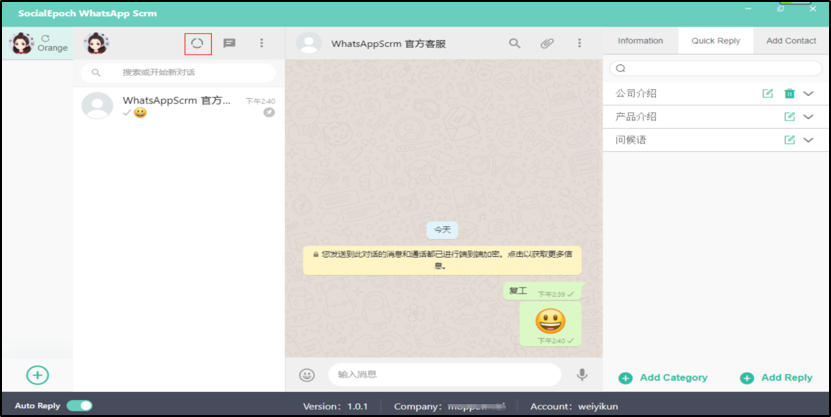Attach a file with paperclip icon
Screen dimensions: 831x417
click(547, 43)
